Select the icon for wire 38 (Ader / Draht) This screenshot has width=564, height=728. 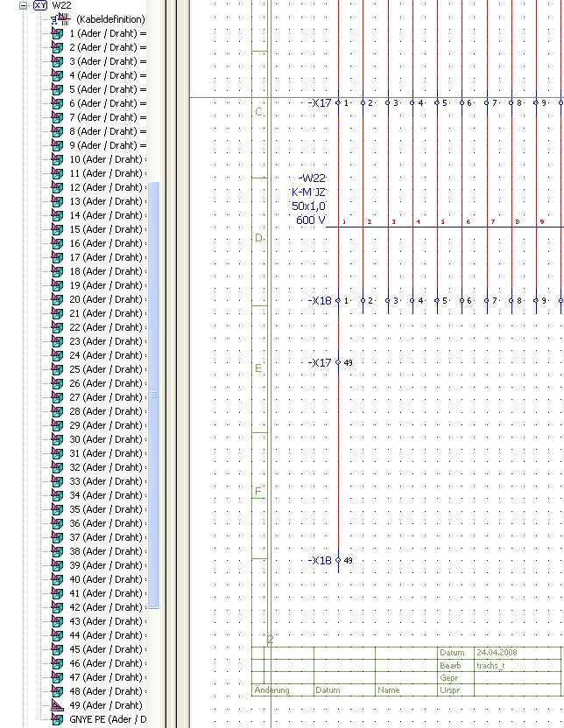pos(57,551)
